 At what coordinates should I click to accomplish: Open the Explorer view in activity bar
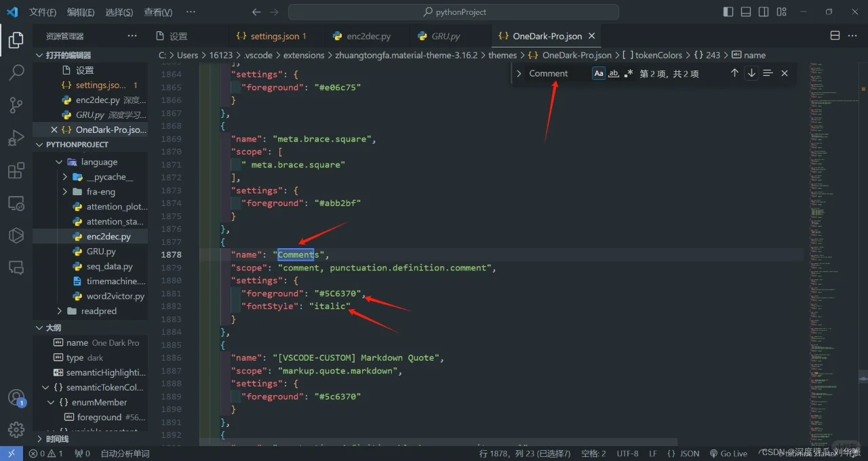(16, 41)
